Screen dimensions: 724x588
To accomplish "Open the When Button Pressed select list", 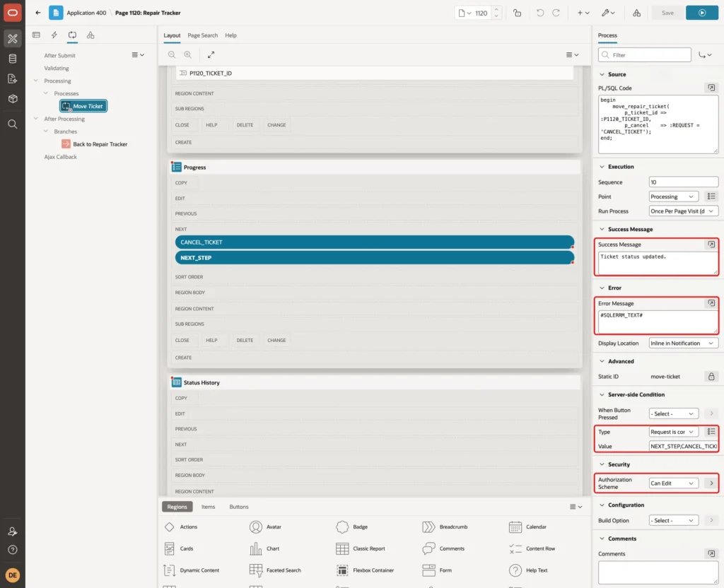I will coord(673,413).
